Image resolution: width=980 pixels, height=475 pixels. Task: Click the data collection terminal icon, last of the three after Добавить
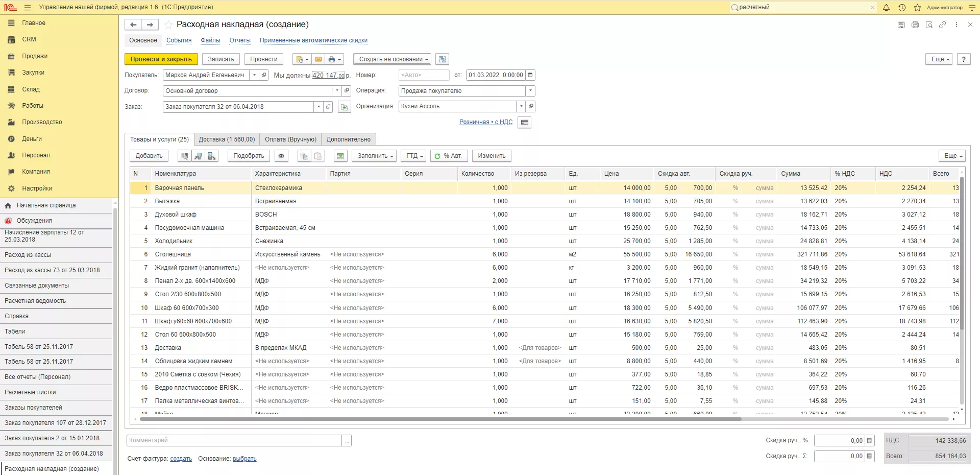(x=211, y=156)
